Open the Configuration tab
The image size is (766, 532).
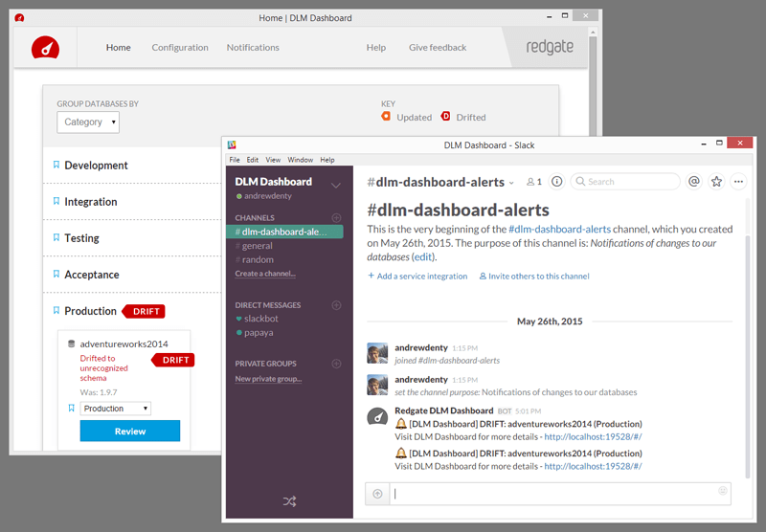(x=180, y=47)
